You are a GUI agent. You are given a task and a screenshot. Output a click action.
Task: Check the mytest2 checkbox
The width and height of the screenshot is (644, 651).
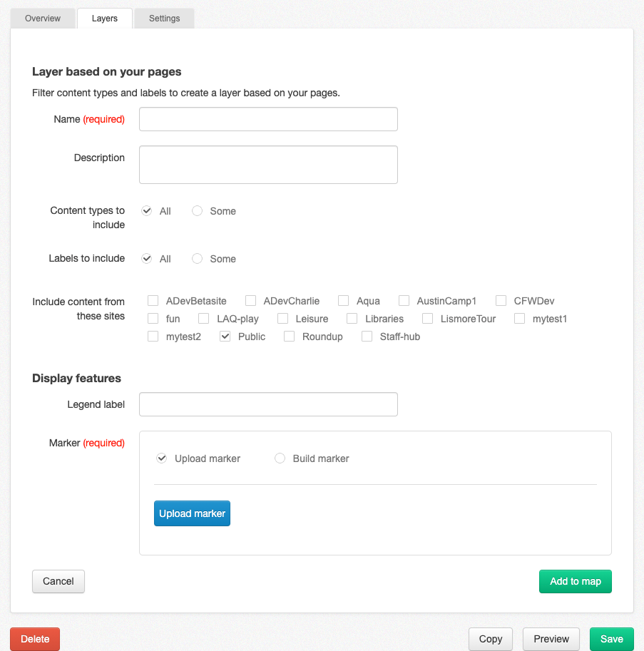153,337
